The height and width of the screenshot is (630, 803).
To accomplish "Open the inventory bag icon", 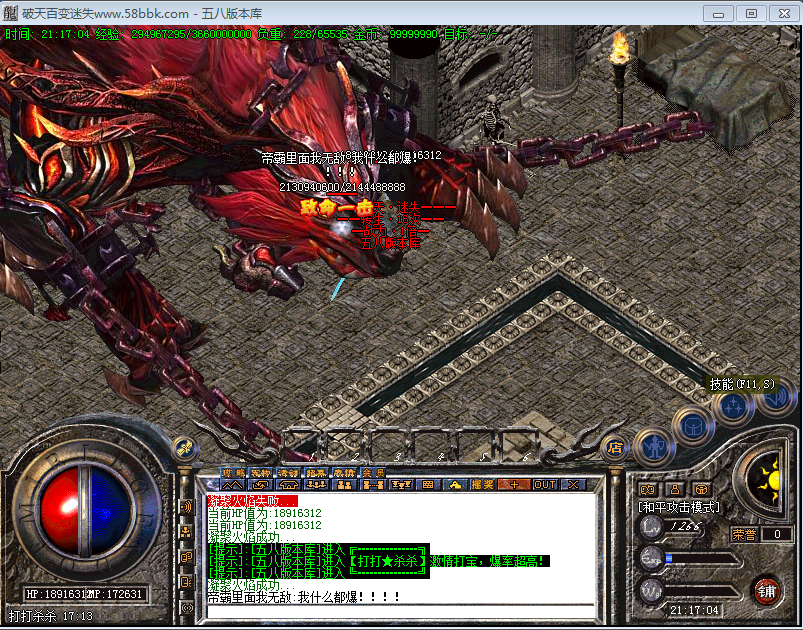I will (x=693, y=426).
